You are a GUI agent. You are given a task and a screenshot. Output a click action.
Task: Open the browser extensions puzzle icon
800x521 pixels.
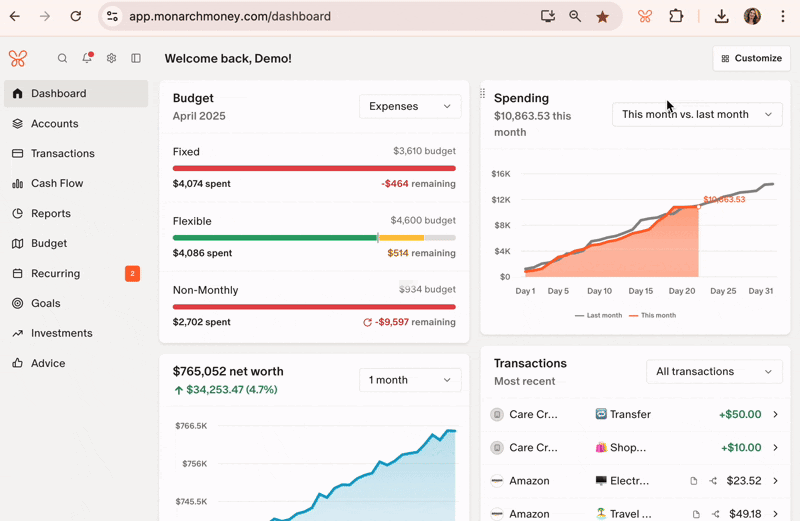point(676,17)
